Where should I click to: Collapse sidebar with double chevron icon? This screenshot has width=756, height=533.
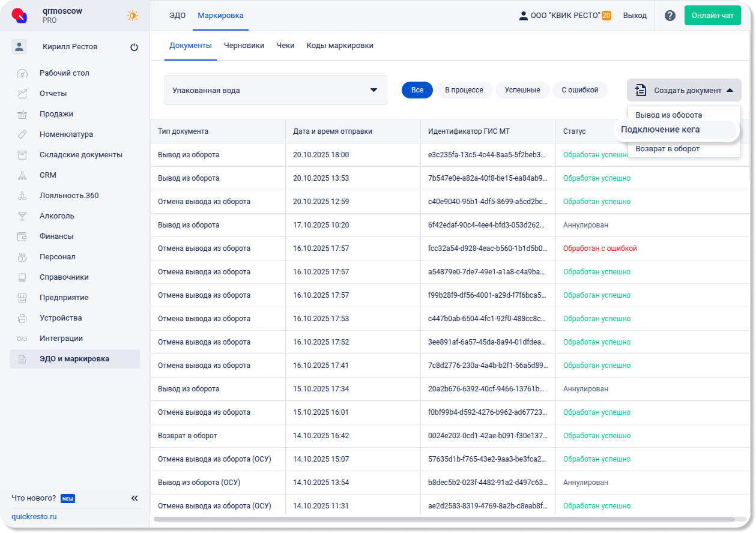point(135,498)
